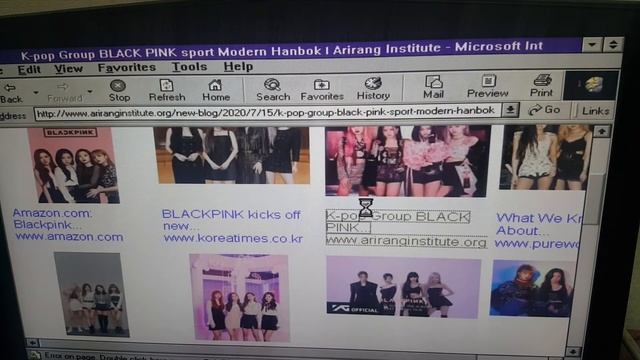
Task: Open the Forward history dropdown arrow
Action: point(90,92)
